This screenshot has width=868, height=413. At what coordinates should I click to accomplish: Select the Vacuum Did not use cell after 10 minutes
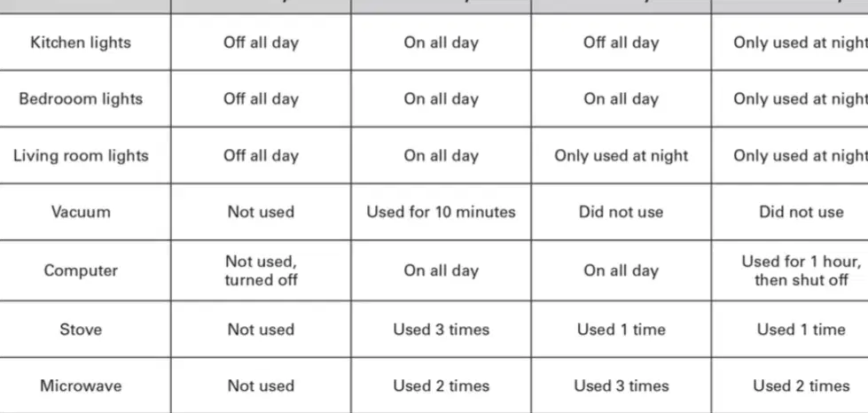pos(622,212)
